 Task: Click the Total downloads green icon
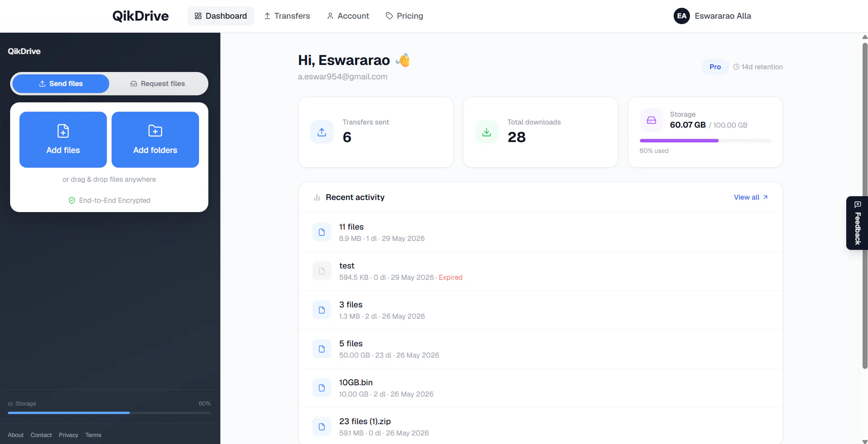pos(487,132)
